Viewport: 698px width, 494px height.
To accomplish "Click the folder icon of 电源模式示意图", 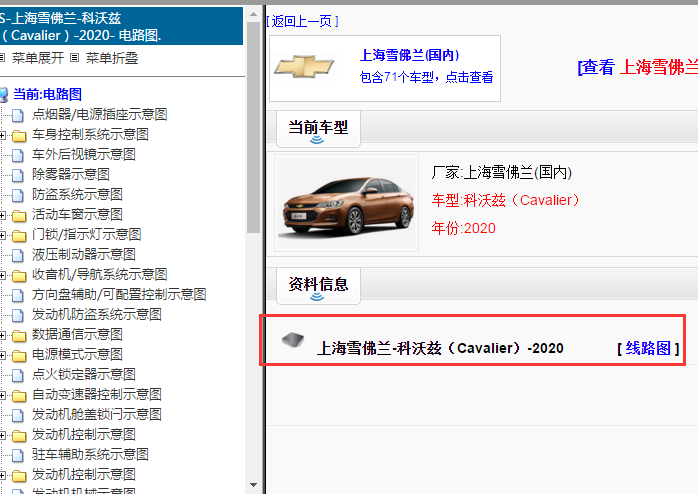I will (19, 356).
